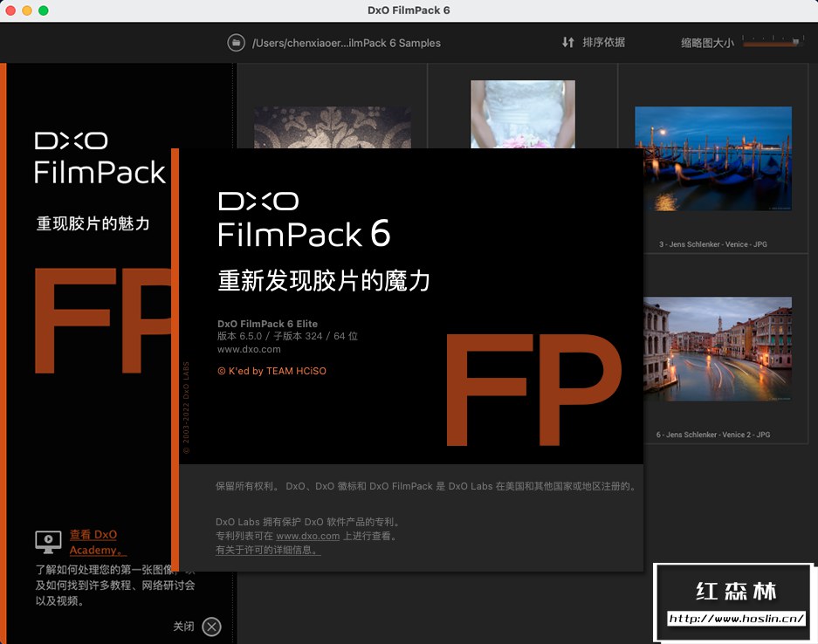The width and height of the screenshot is (818, 644).
Task: Click www.dxo.com text under version info
Action: pyautogui.click(x=249, y=349)
